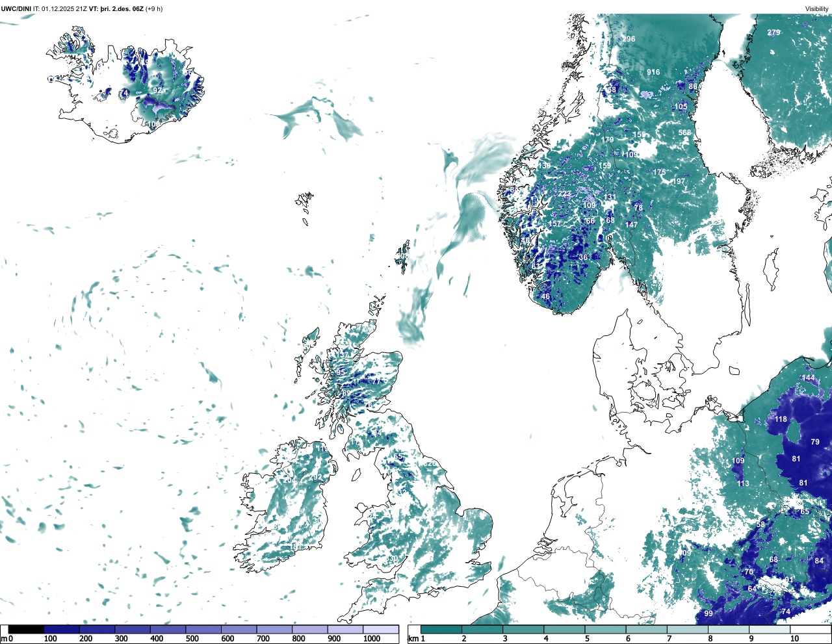
Task: Click the '223' value over central Norway
Action: [564, 194]
